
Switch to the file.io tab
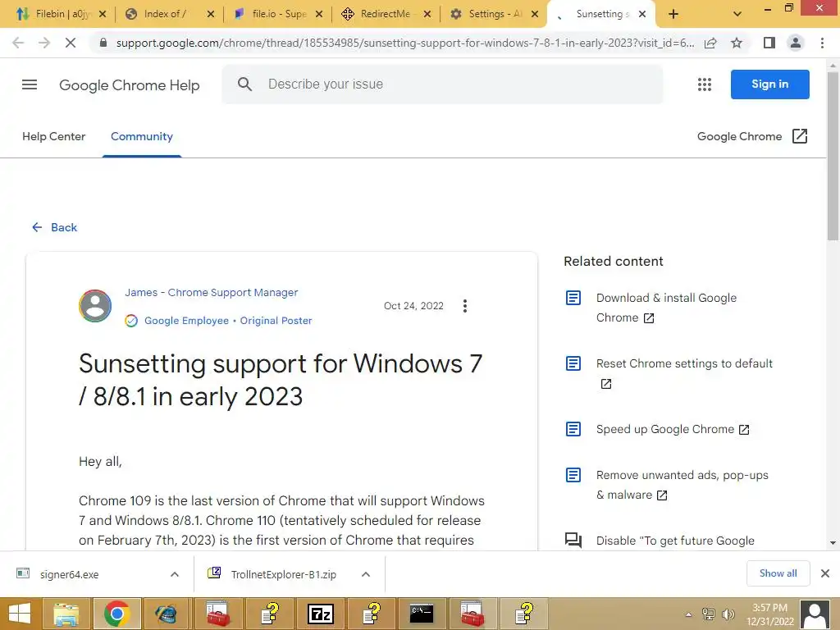[276, 14]
